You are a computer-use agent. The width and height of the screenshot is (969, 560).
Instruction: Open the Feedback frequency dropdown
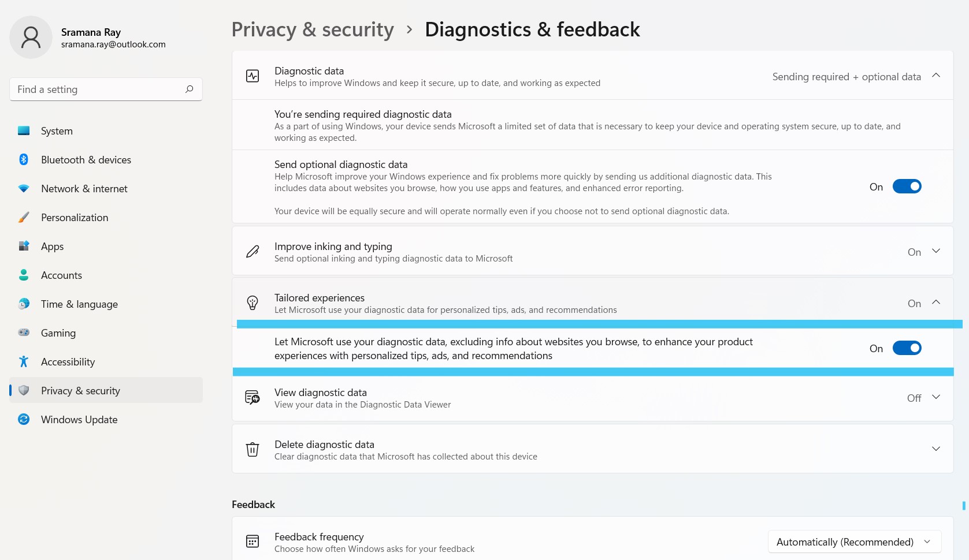[854, 542]
